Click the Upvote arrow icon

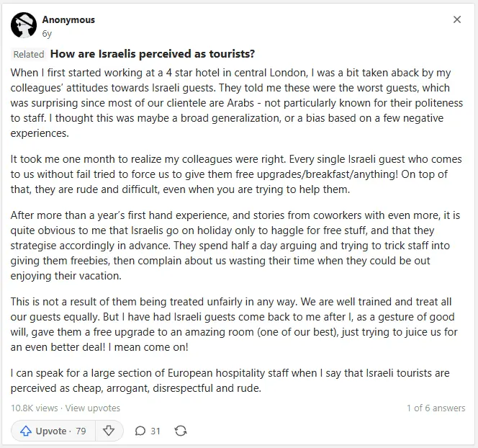pyautogui.click(x=26, y=431)
